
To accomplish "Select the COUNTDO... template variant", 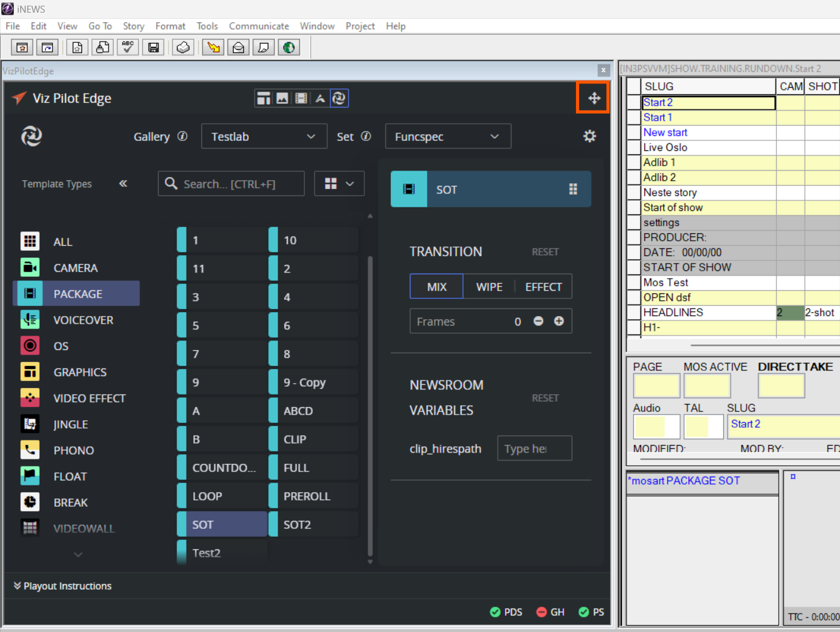I will click(222, 468).
